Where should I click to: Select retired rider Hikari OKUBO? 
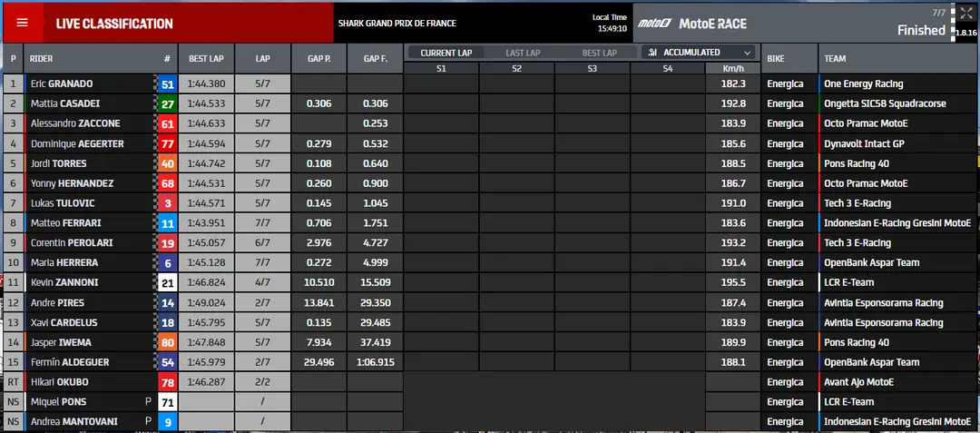click(x=59, y=382)
